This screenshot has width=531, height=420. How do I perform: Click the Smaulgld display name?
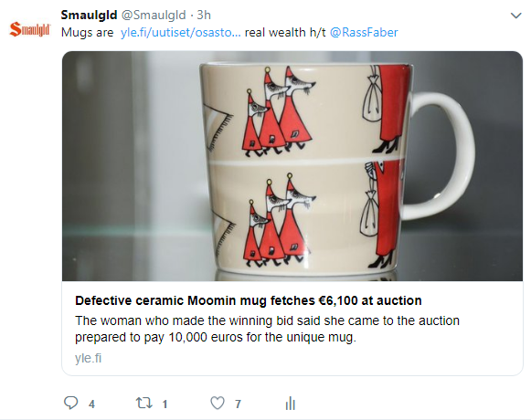click(x=89, y=15)
